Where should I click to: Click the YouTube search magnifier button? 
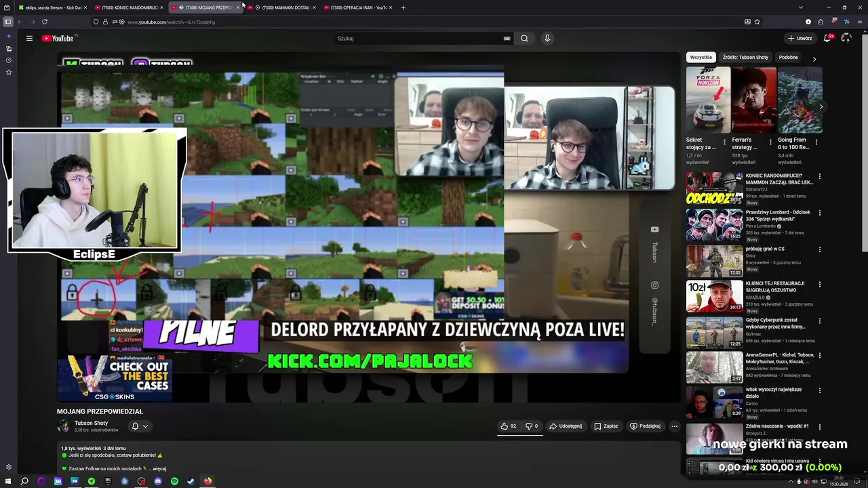(524, 39)
